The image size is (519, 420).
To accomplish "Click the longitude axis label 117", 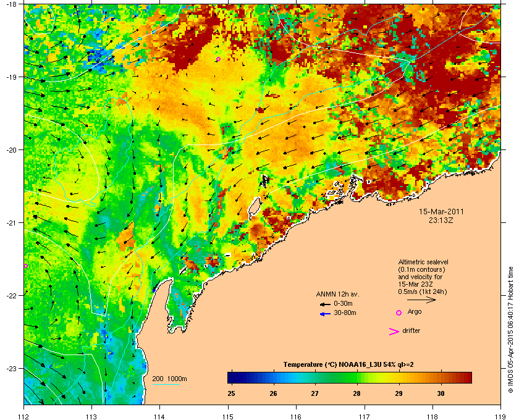I will (x=364, y=416).
